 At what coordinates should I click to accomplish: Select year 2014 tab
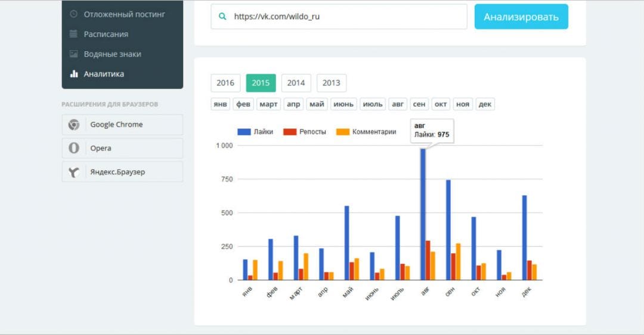click(x=296, y=83)
